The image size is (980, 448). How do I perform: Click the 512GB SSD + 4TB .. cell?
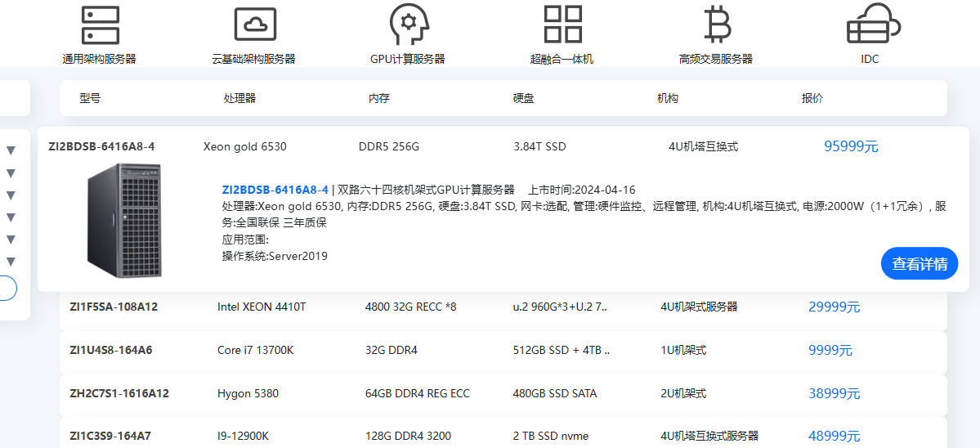561,350
